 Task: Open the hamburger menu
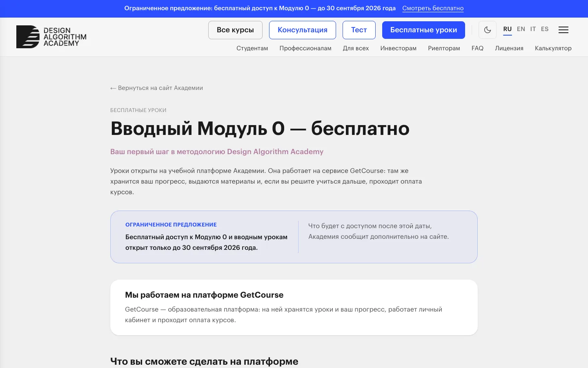(x=563, y=30)
